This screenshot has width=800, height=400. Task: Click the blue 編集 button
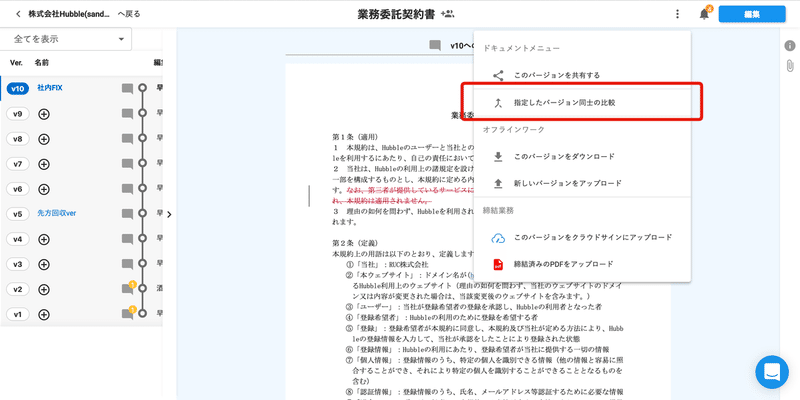[x=752, y=14]
